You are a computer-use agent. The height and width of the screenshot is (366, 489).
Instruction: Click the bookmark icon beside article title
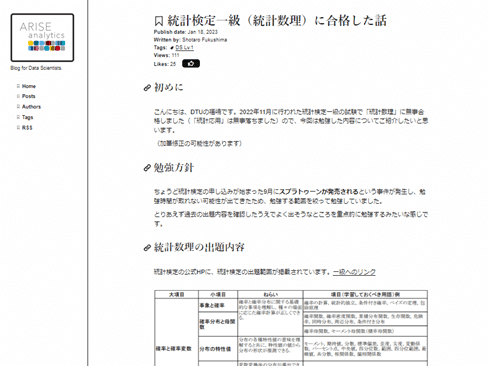(x=159, y=21)
